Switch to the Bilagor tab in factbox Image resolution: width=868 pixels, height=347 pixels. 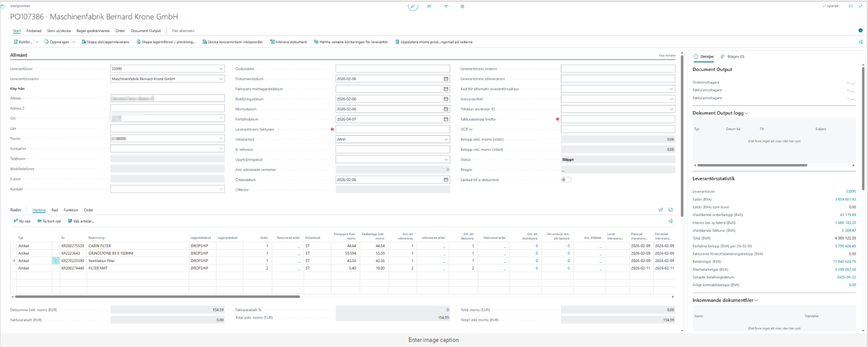(x=733, y=57)
